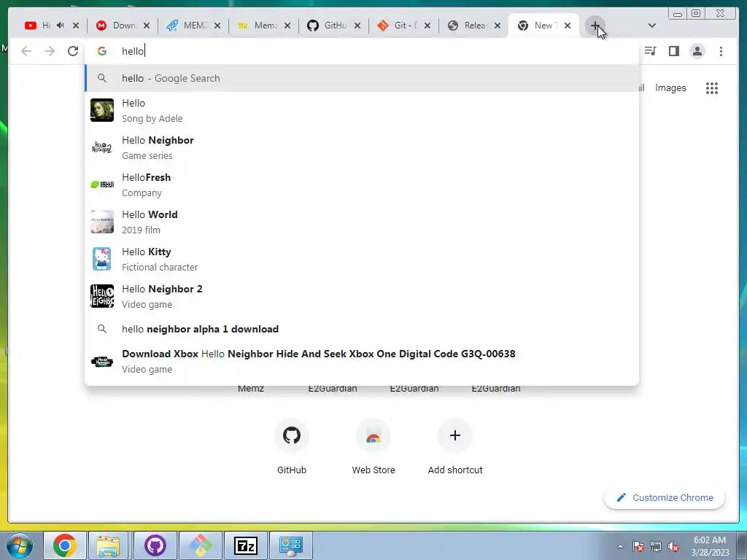Click the browser back arrow
Image resolution: width=747 pixels, height=560 pixels.
26,51
